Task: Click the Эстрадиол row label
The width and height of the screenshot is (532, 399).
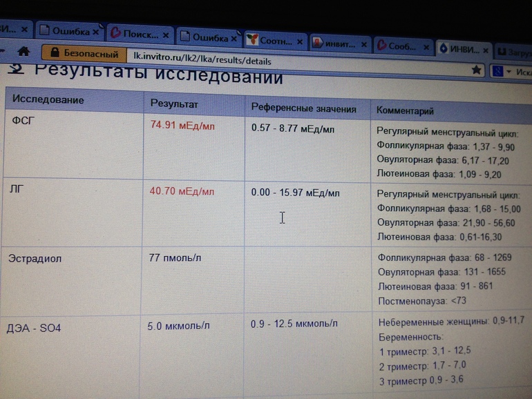Action: [x=35, y=259]
